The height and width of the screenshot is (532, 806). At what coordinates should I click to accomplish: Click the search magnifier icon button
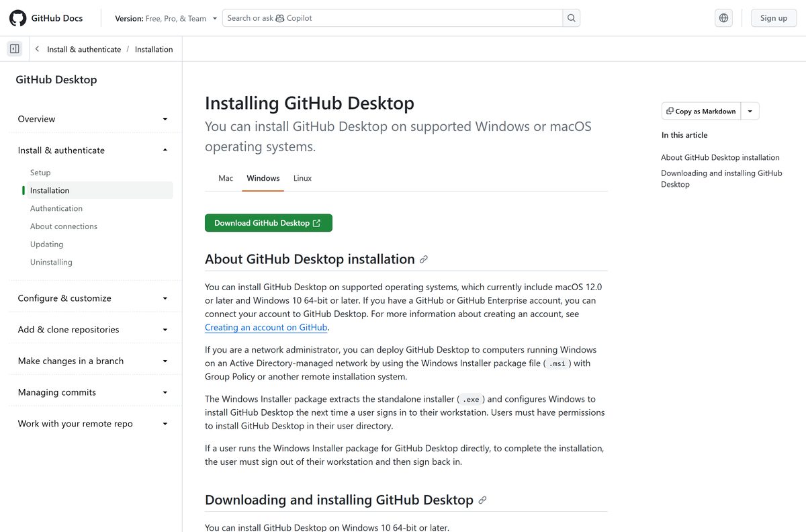coord(572,18)
